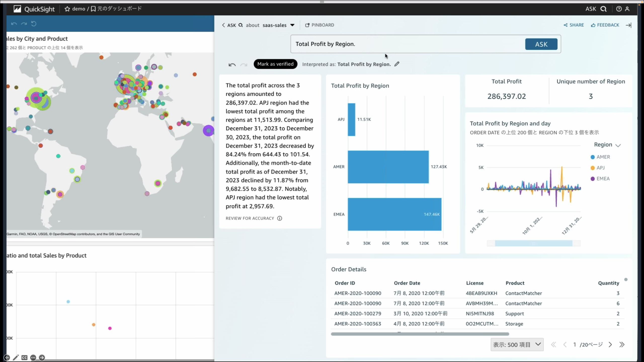Click the info icon beside Review for Accuracy
The width and height of the screenshot is (644, 362).
[x=279, y=218]
